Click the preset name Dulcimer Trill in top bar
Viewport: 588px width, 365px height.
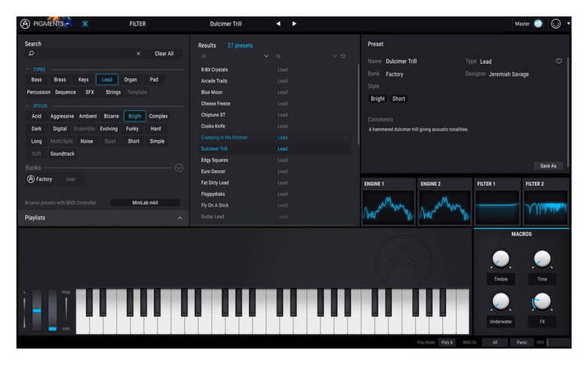[x=226, y=24]
